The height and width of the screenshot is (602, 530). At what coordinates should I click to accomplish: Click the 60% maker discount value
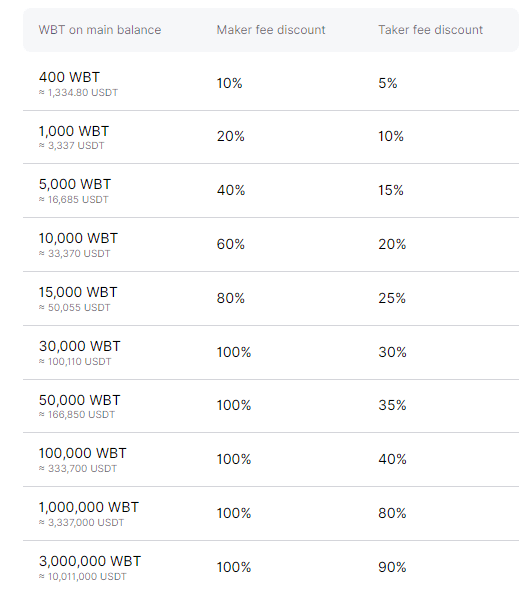230,244
